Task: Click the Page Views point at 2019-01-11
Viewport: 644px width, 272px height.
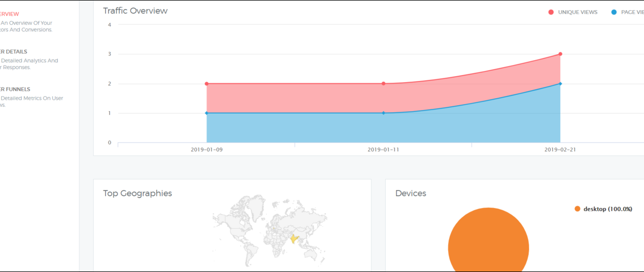Action: click(383, 113)
